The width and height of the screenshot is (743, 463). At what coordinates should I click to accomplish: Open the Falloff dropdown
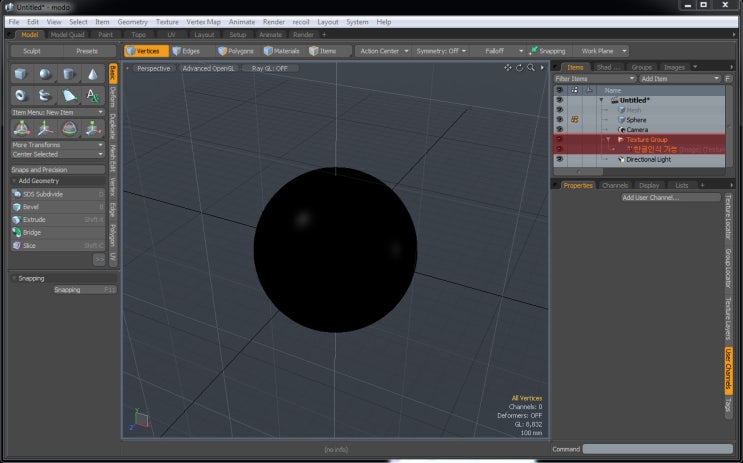[498, 51]
